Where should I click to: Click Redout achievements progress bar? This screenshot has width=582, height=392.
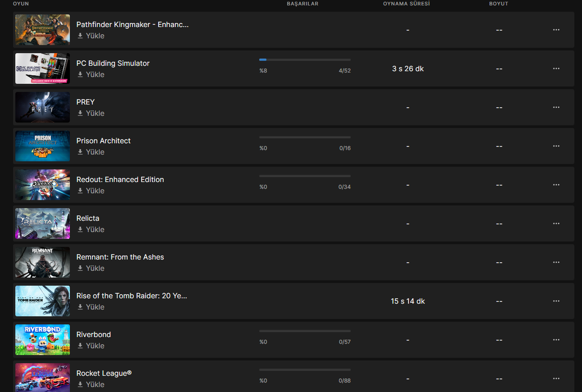tap(305, 176)
